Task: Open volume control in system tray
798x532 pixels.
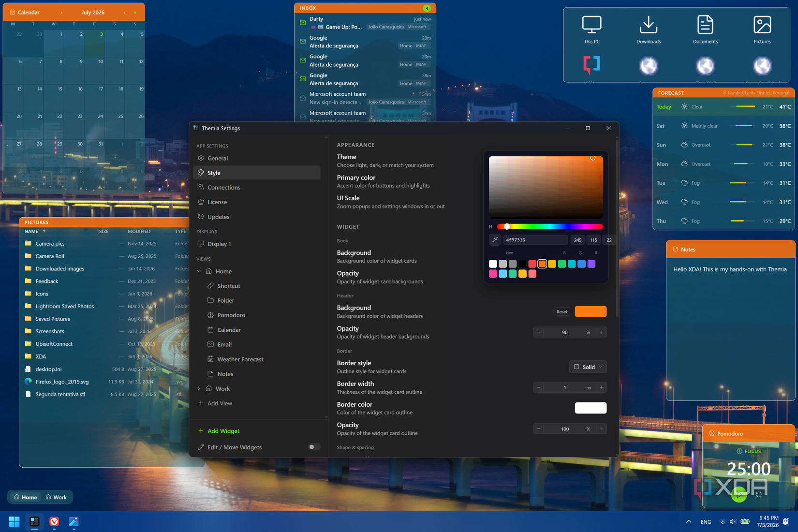Action: (x=732, y=521)
